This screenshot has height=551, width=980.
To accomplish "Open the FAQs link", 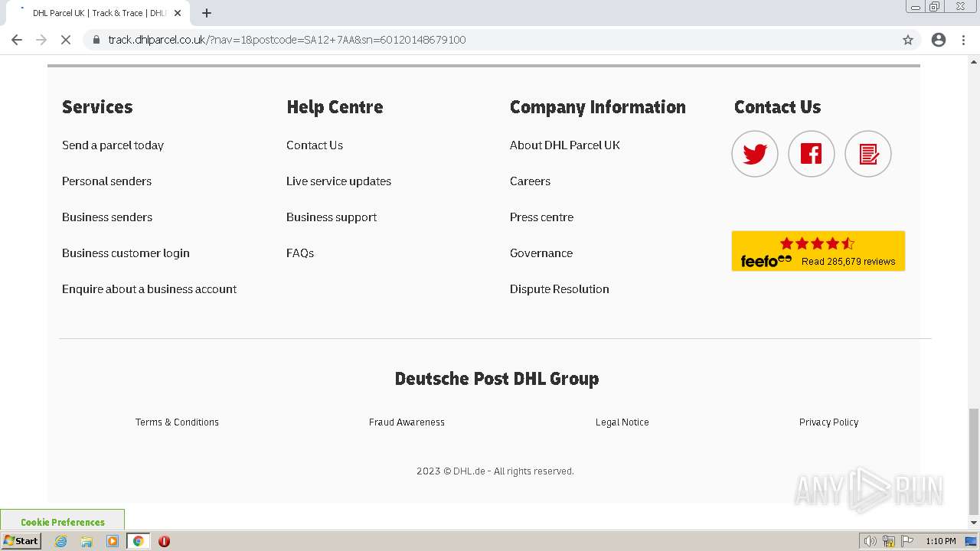I will (x=300, y=253).
